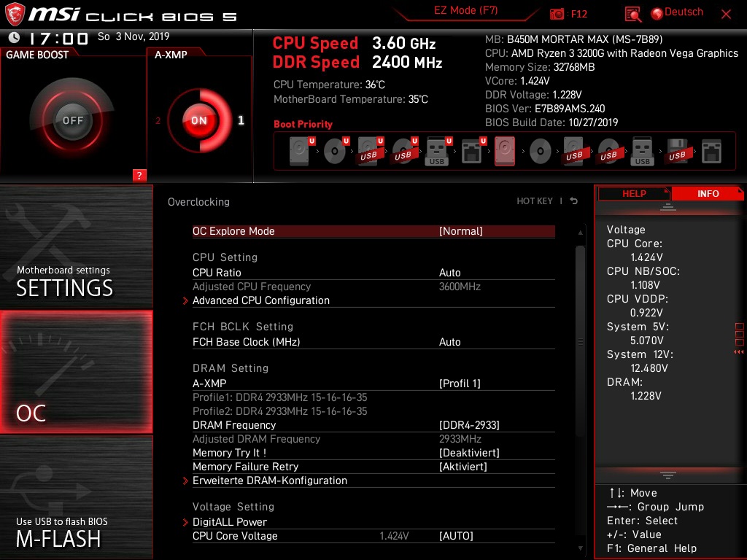Toggle the A-XMP ON button
The image size is (747, 560).
pos(199,120)
